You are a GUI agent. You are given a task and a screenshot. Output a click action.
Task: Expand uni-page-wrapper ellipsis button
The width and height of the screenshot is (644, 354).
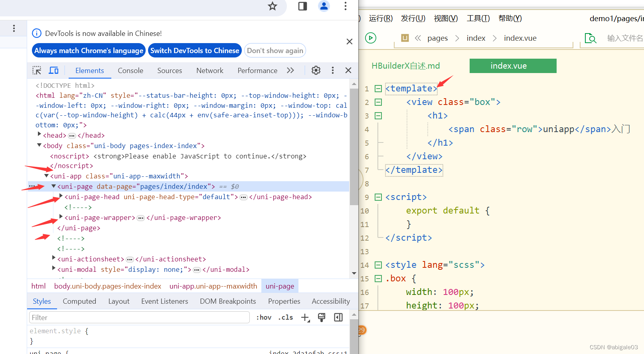140,218
